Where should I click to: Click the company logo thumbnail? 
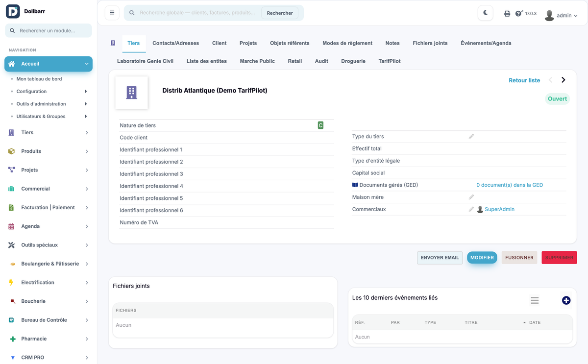pos(131,93)
